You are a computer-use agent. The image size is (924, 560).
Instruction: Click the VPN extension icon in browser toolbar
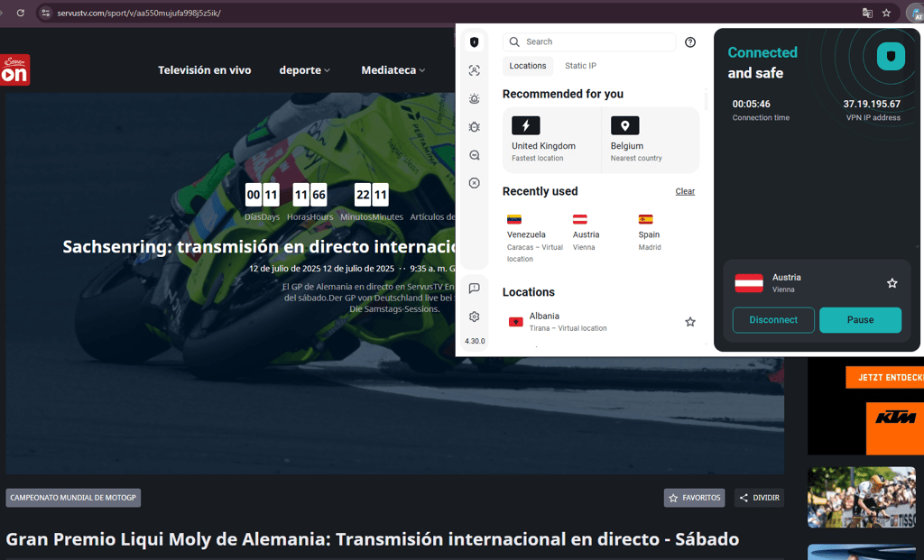coord(916,13)
